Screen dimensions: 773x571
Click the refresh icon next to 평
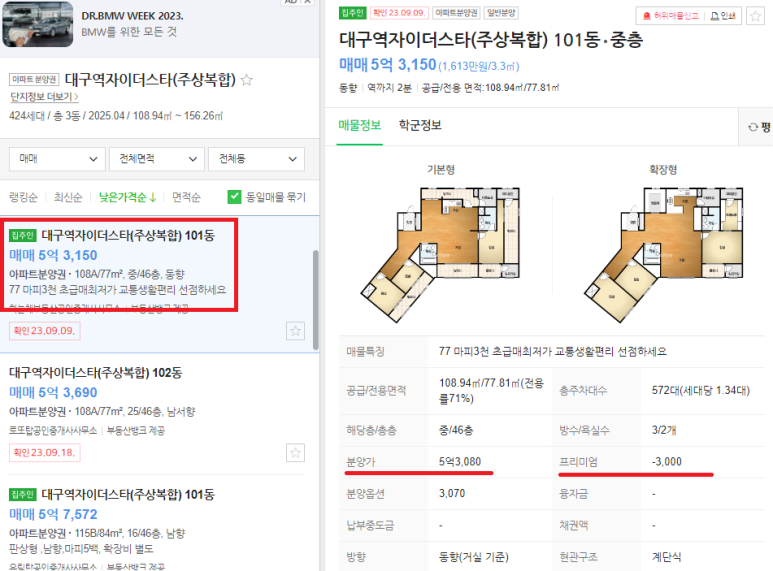tap(752, 127)
